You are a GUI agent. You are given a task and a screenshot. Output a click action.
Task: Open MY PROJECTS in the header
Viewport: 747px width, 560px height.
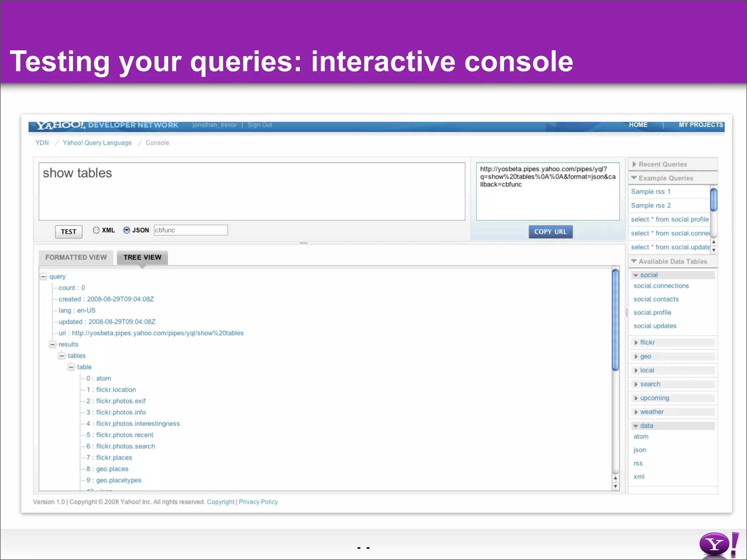(x=701, y=125)
